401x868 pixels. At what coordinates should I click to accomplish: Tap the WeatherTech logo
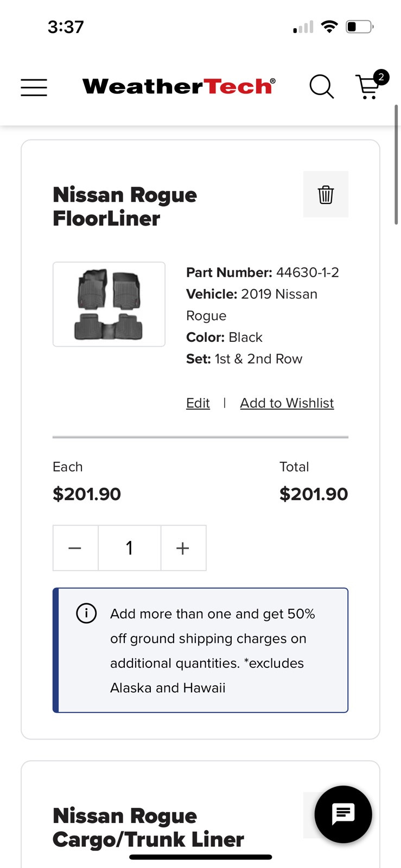(179, 86)
